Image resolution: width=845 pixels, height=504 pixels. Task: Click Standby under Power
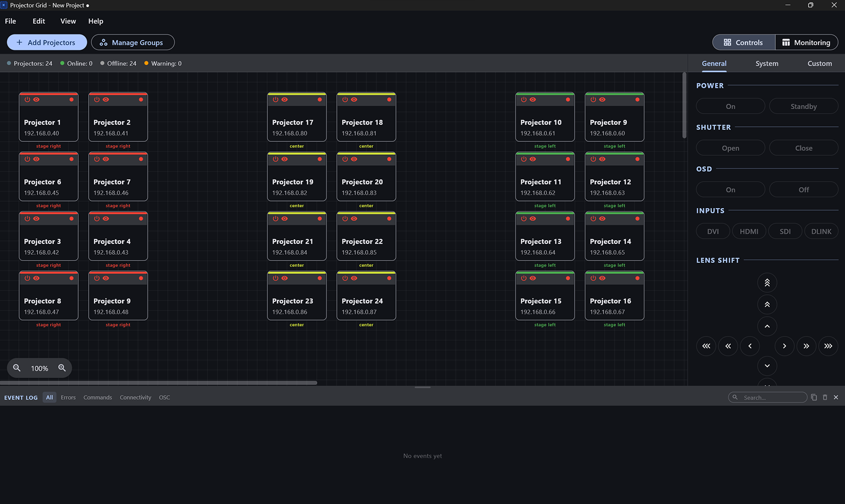[803, 106]
